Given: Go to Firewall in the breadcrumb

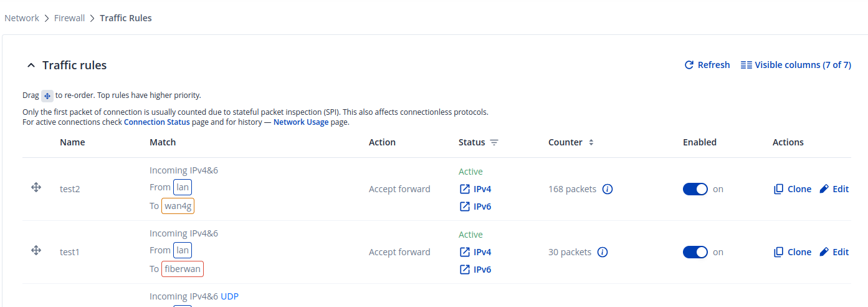Looking at the screenshot, I should (x=69, y=18).
